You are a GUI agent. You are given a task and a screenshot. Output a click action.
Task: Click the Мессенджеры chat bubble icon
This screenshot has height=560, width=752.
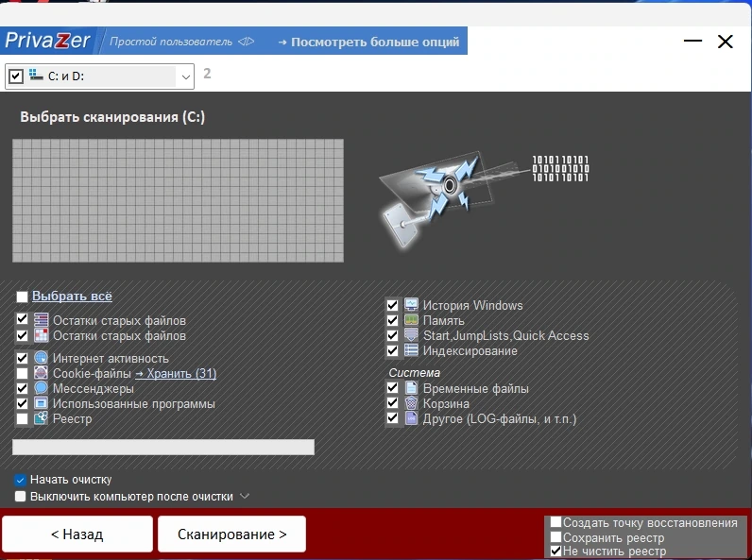point(42,388)
